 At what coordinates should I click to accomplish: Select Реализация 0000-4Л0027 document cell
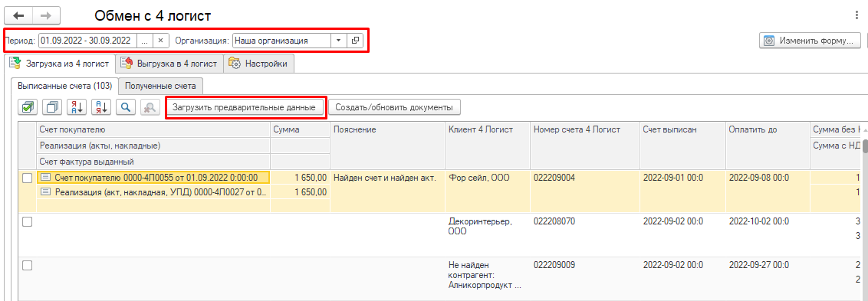point(153,192)
